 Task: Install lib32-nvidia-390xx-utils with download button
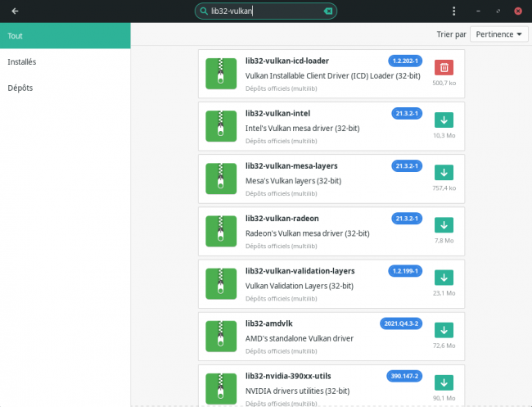point(444,383)
